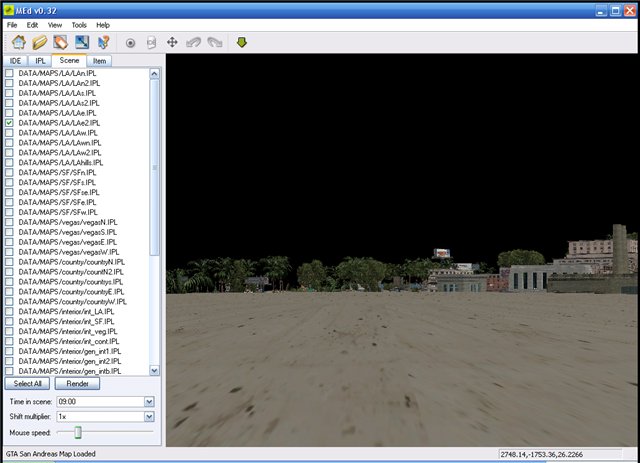Screen dimensions: 640x463
Task: Switch to the Item tab
Action: [100, 61]
